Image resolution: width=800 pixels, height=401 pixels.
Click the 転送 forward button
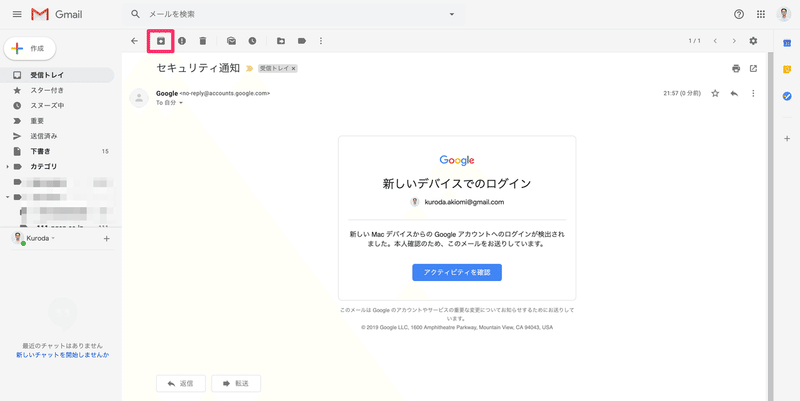click(x=236, y=384)
